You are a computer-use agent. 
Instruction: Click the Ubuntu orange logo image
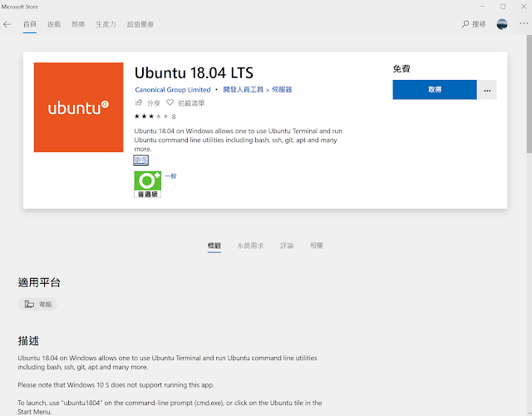pos(79,107)
